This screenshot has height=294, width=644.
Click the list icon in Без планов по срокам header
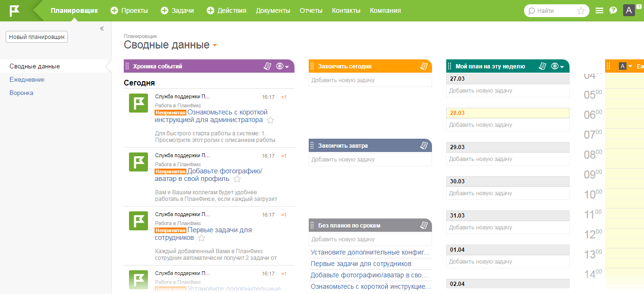424,226
